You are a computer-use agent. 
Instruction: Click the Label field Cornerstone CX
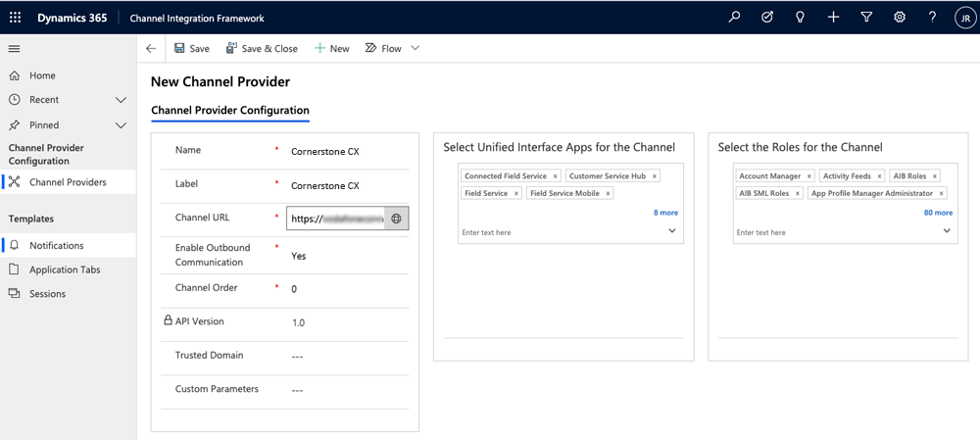(325, 185)
